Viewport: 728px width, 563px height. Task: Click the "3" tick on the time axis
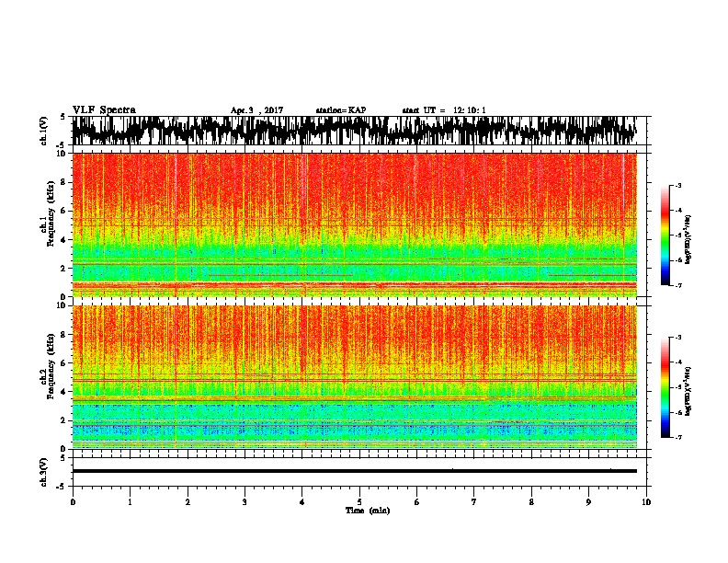pos(245,502)
